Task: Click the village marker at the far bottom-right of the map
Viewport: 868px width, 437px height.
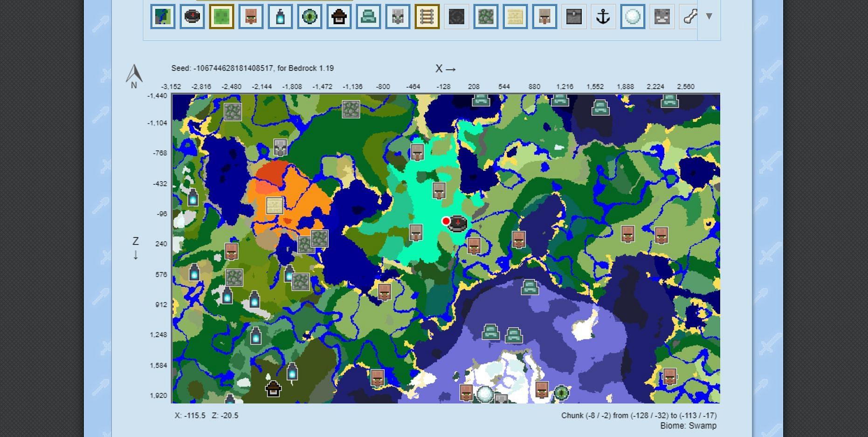Action: tap(670, 376)
